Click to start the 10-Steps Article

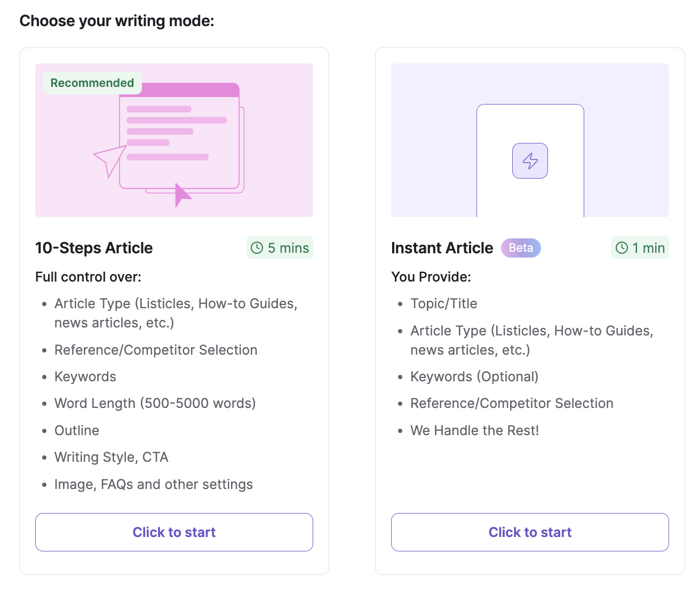[x=174, y=532]
